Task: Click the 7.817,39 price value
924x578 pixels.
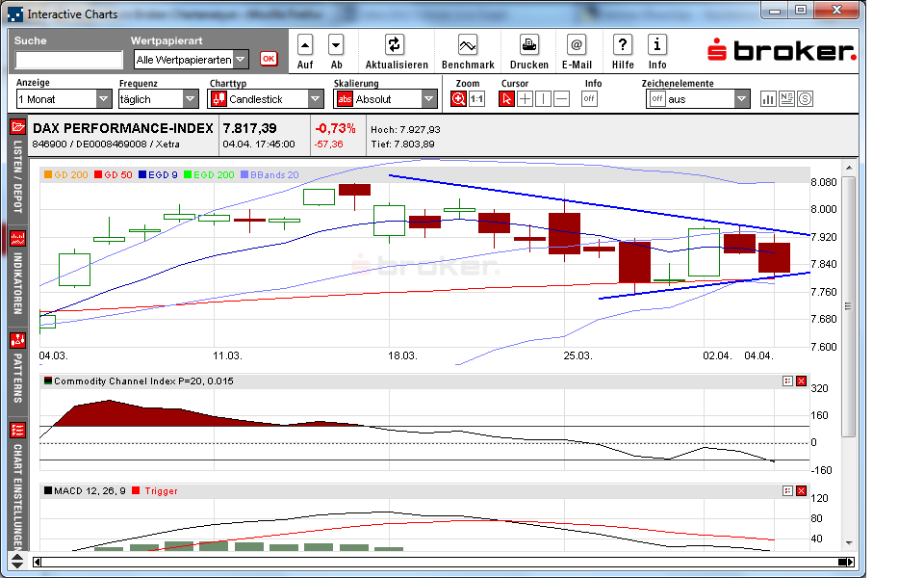Action: click(250, 128)
